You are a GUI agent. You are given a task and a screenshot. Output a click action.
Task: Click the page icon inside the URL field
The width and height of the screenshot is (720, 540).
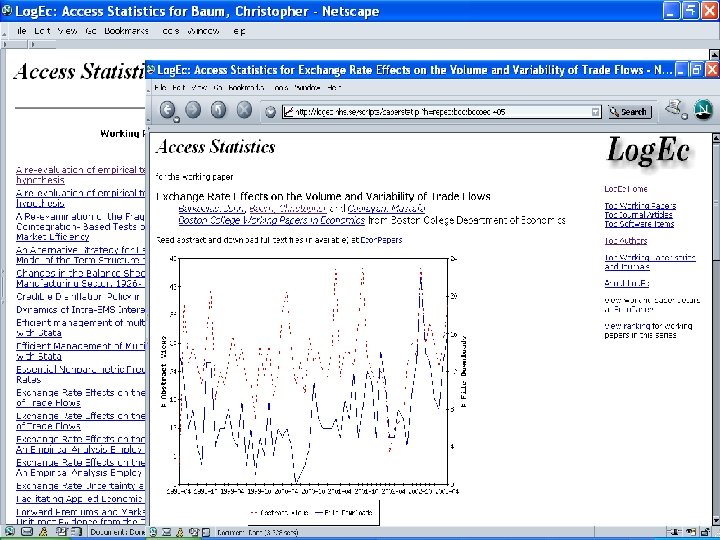[288, 112]
